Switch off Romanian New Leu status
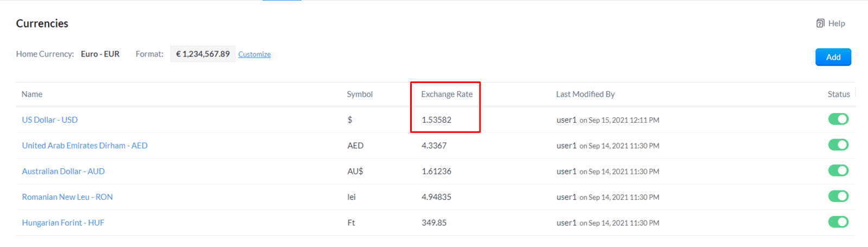This screenshot has height=247, width=868. [838, 196]
